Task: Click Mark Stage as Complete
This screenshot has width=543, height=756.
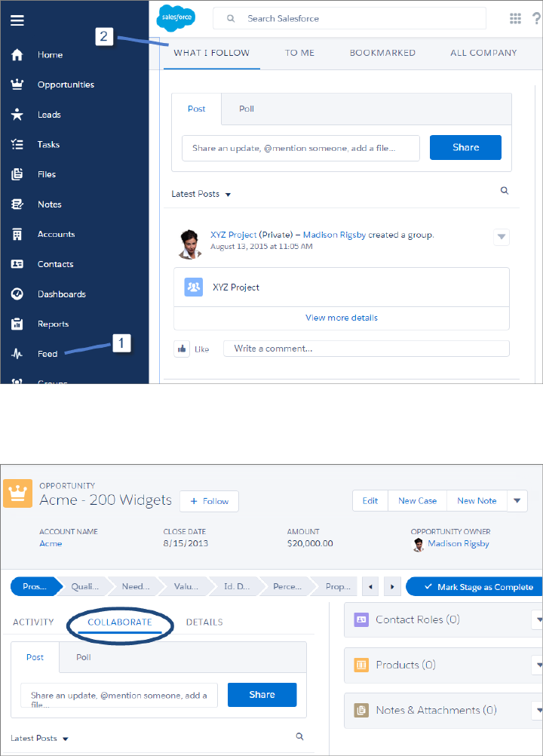Action: pos(474,587)
